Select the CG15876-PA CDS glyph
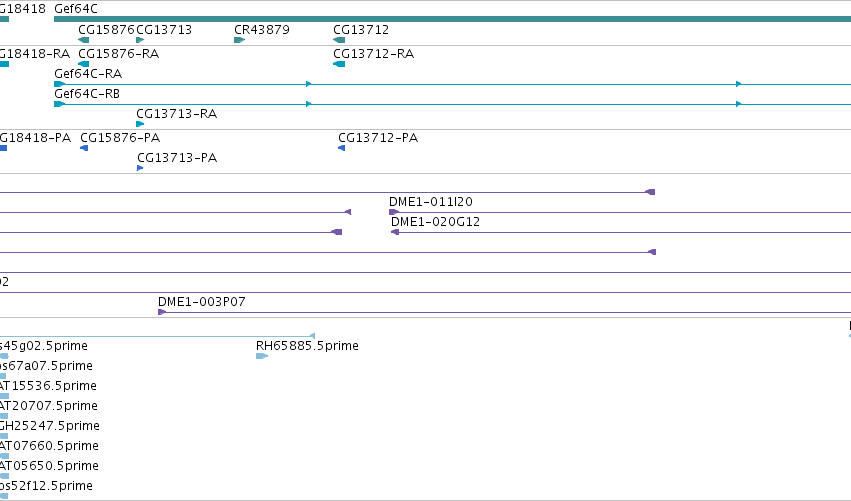851x501 pixels. 84,148
